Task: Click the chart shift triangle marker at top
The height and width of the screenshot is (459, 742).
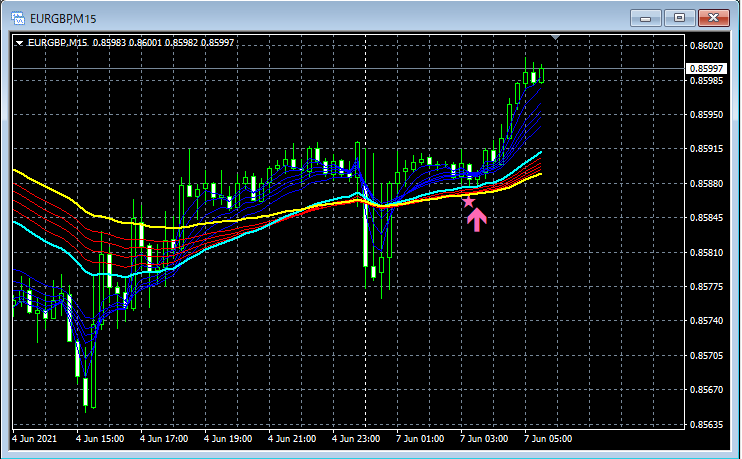Action: point(556,37)
